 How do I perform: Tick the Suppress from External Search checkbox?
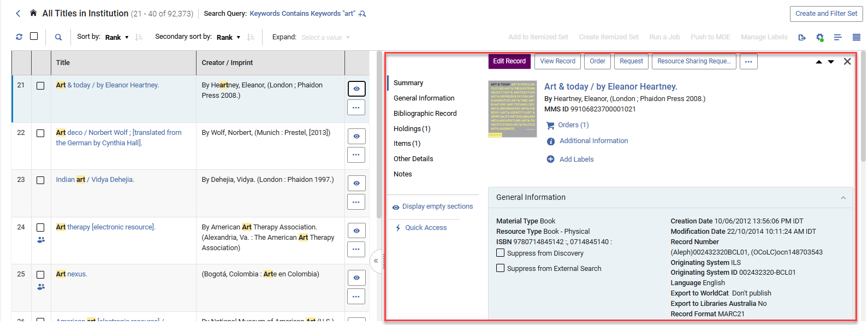(500, 268)
